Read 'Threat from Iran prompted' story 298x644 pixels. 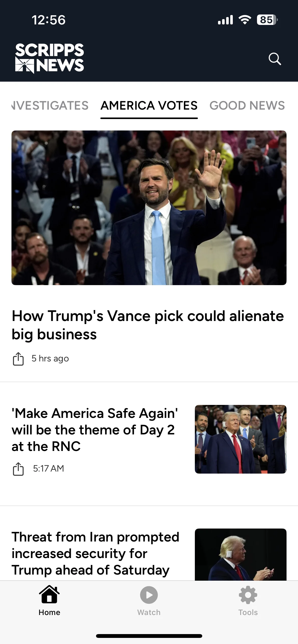[x=96, y=553]
